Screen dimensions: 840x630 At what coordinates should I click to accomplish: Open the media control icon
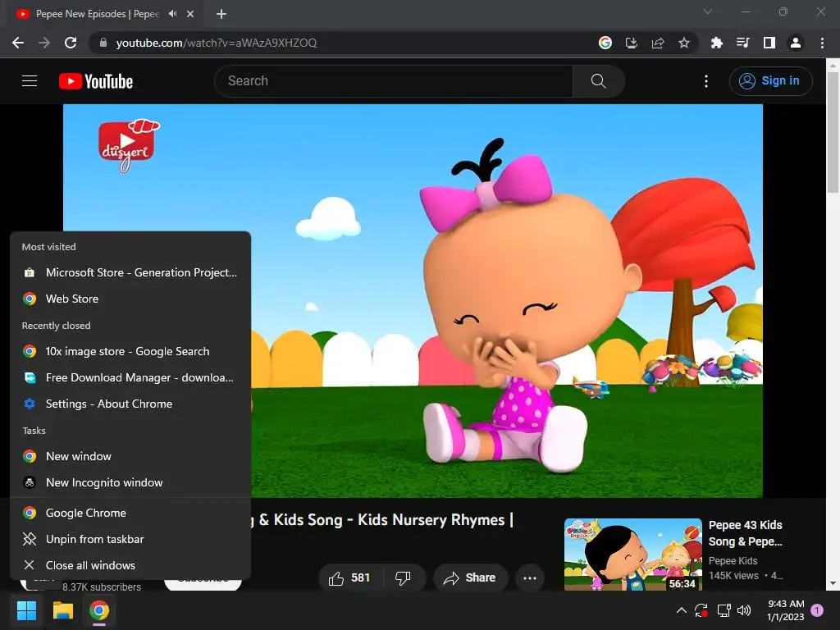(743, 43)
